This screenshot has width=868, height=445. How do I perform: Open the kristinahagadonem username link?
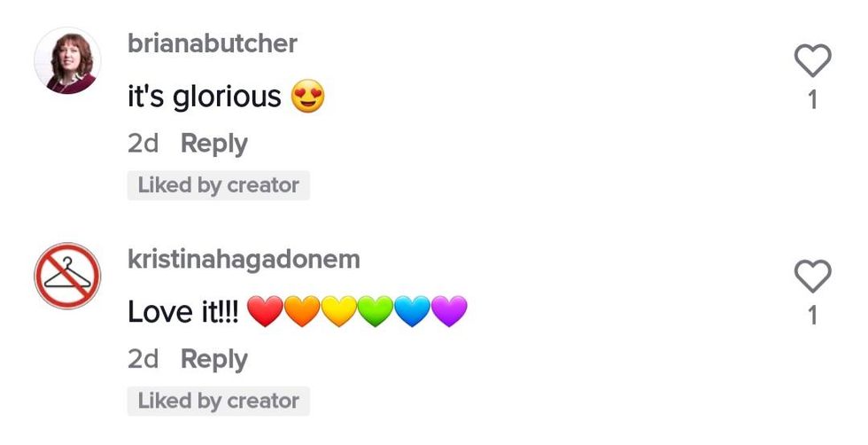[244, 260]
